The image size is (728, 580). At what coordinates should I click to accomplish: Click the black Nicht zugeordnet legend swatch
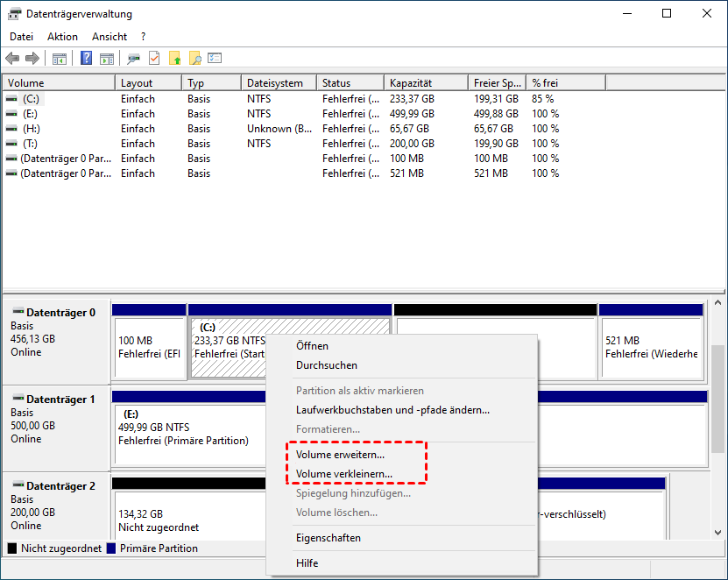point(12,548)
